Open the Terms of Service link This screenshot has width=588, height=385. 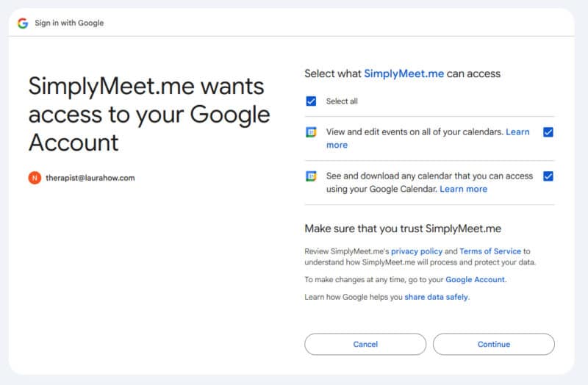[x=490, y=251]
